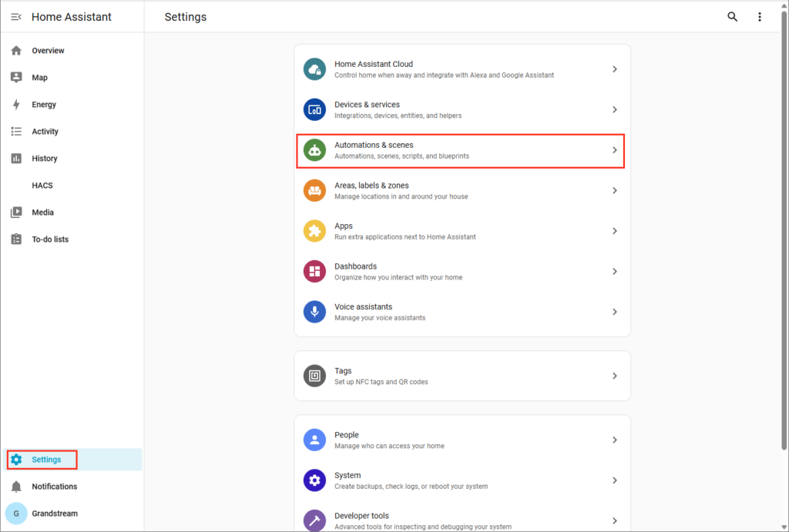Click the chevron on the Automations & scenes row
This screenshot has height=532, width=789.
pyautogui.click(x=614, y=150)
